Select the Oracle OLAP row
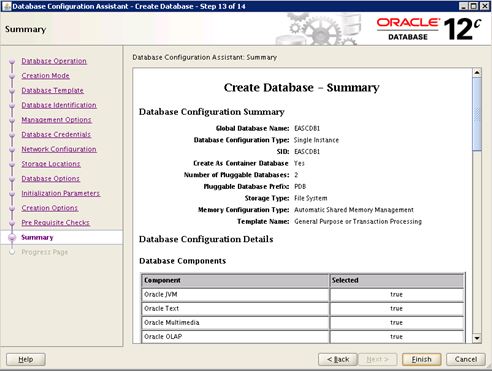The width and height of the screenshot is (492, 372). click(303, 337)
